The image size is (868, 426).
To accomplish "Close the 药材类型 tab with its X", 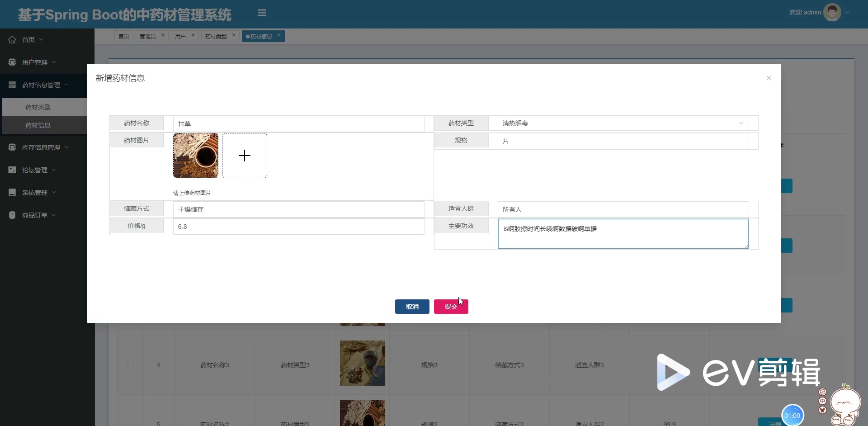I will [234, 35].
